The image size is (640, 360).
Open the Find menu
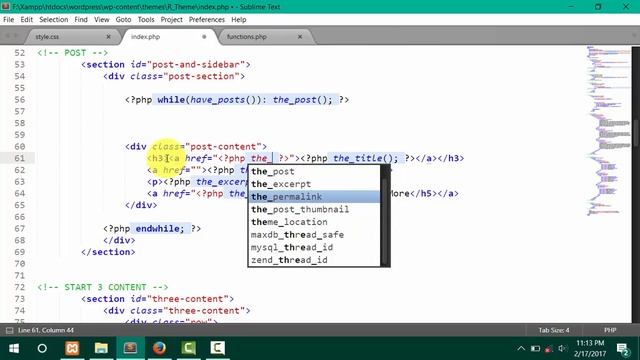[x=81, y=20]
